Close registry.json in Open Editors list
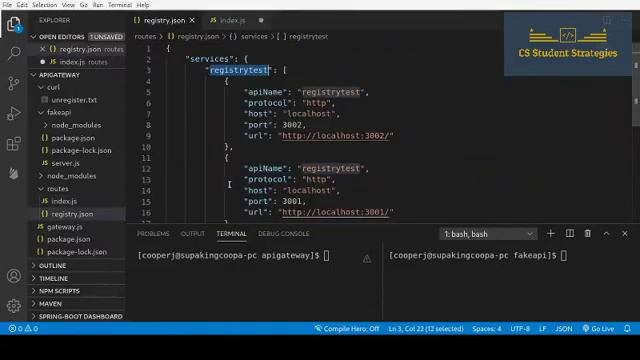Viewport: 640px width, 360px height. pyautogui.click(x=42, y=49)
